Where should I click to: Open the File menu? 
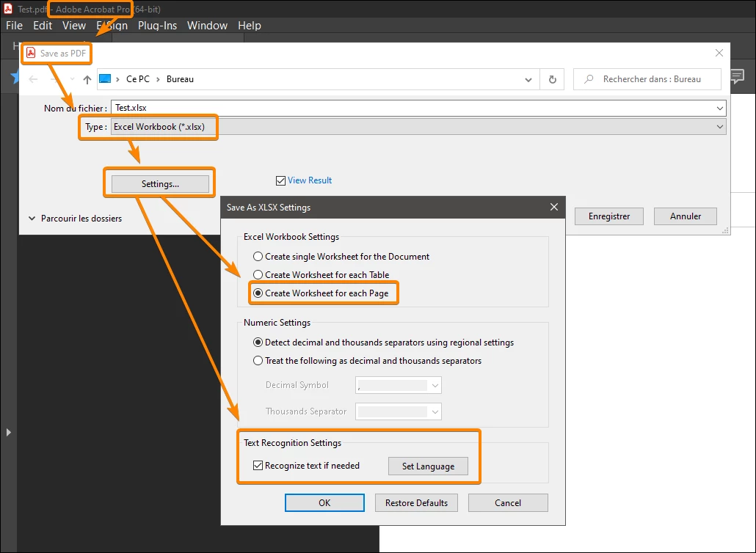click(15, 26)
